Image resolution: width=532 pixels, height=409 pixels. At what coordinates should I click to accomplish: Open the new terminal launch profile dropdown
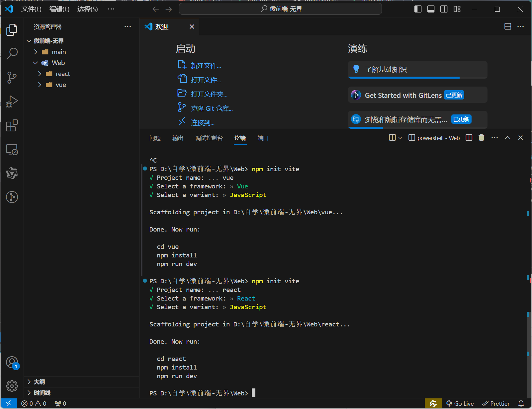pyautogui.click(x=400, y=138)
